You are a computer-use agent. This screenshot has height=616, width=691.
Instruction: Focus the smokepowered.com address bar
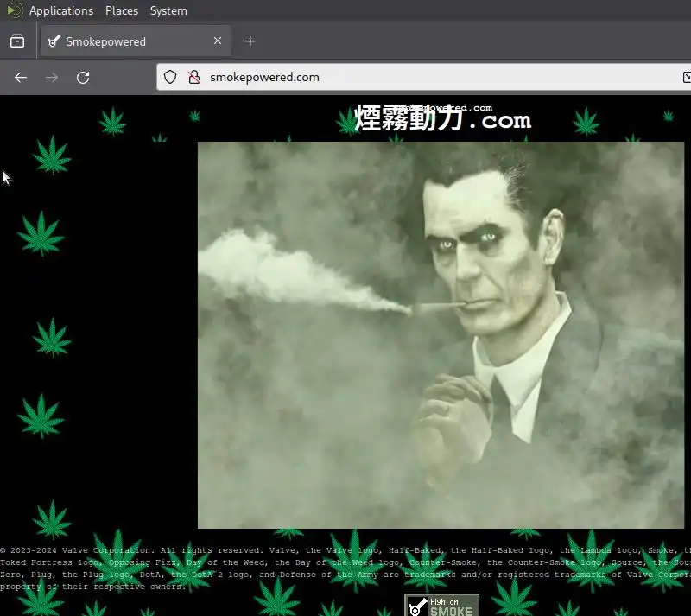pos(423,77)
